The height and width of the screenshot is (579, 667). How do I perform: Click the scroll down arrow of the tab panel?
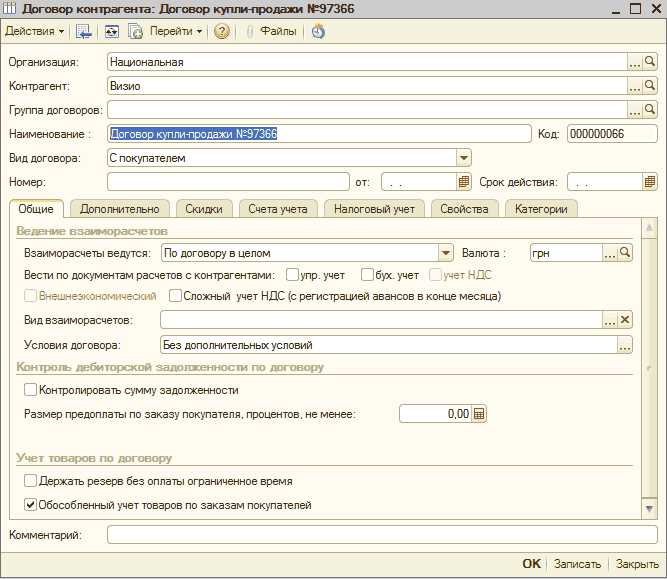pyautogui.click(x=649, y=508)
